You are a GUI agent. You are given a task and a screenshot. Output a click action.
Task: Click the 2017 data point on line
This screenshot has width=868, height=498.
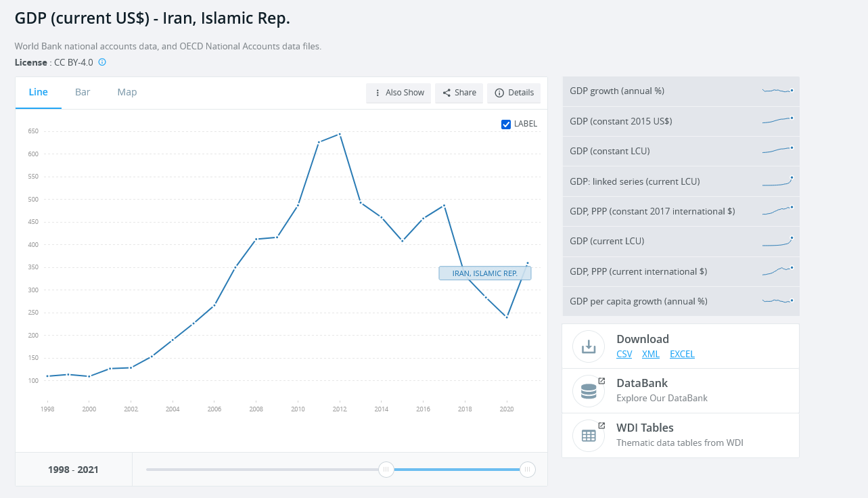click(444, 205)
